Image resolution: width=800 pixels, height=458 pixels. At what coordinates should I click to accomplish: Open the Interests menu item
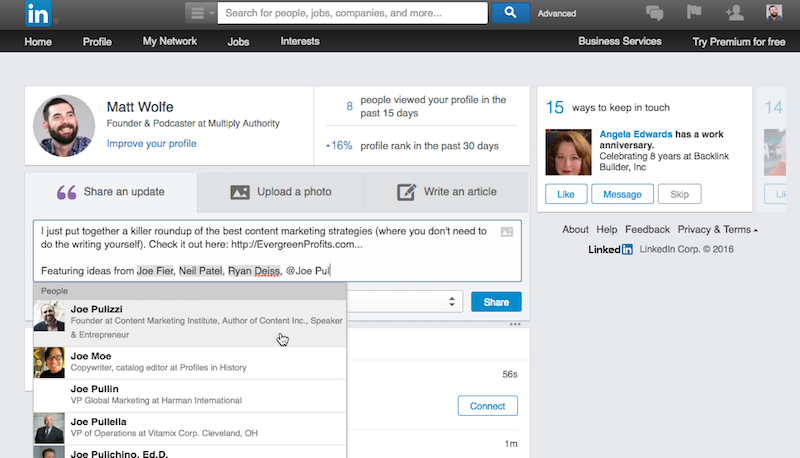click(x=300, y=41)
